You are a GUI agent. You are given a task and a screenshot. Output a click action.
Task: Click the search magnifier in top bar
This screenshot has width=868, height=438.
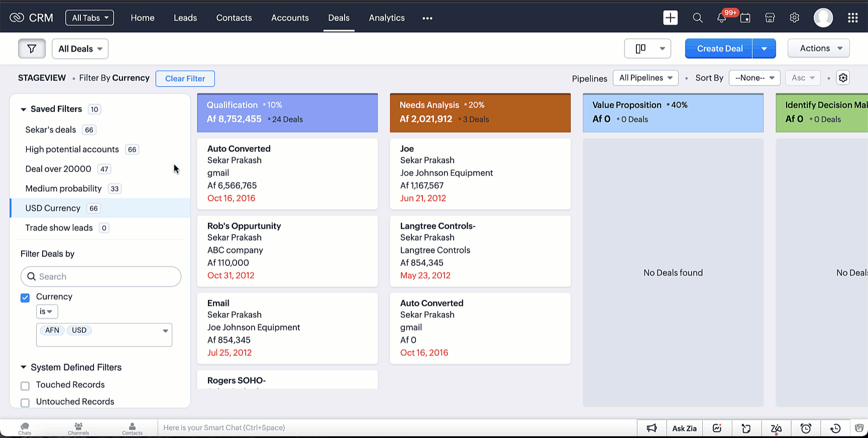(x=697, y=18)
